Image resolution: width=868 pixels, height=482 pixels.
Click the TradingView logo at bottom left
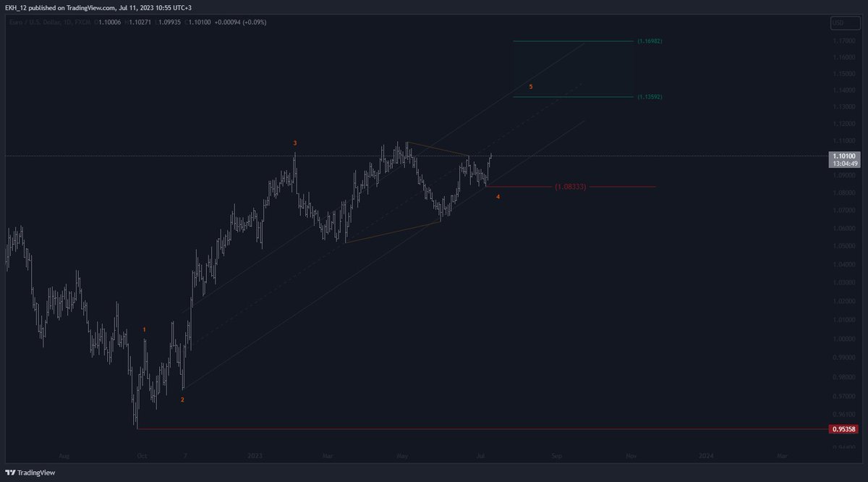(30, 473)
